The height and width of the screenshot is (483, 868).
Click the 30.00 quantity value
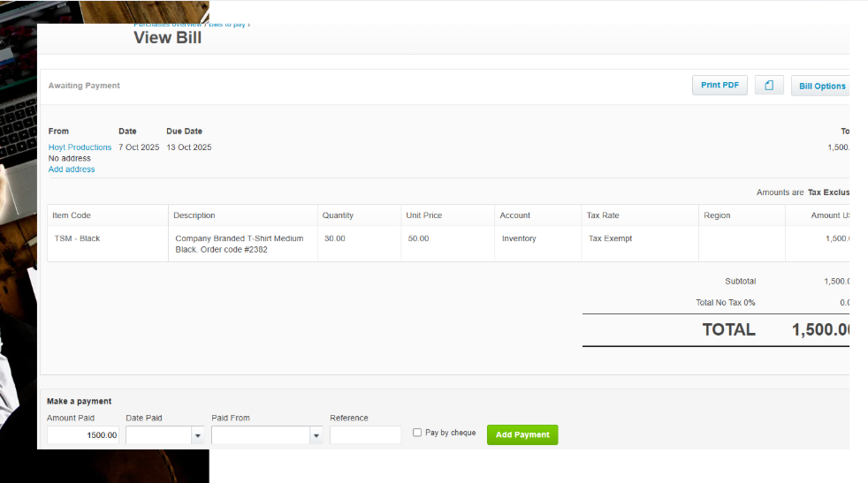click(x=335, y=238)
